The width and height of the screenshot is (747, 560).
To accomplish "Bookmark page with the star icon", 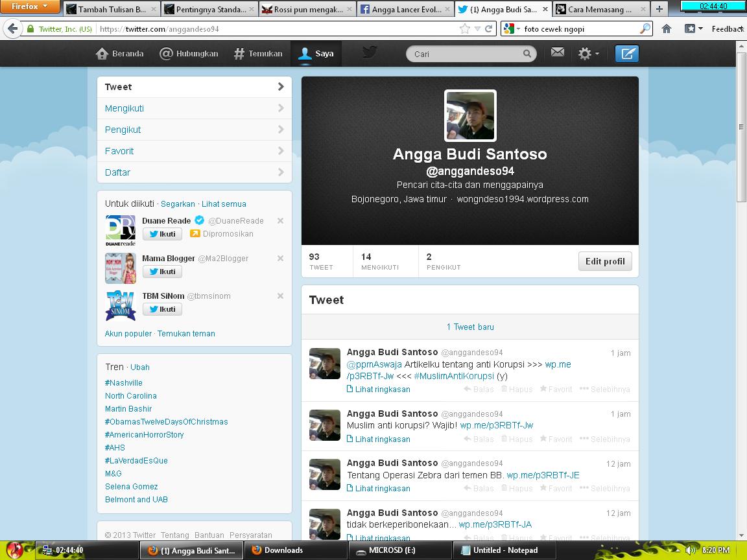I will coord(465,29).
